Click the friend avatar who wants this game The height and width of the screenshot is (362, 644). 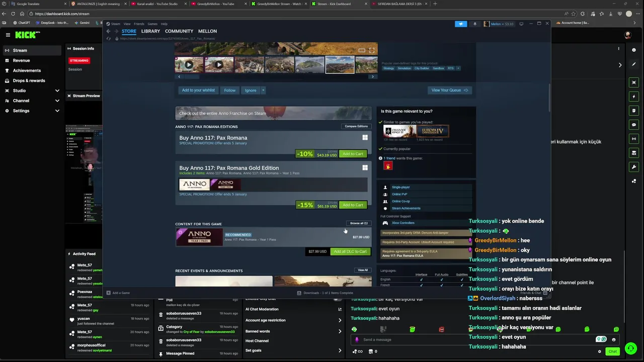point(388,165)
